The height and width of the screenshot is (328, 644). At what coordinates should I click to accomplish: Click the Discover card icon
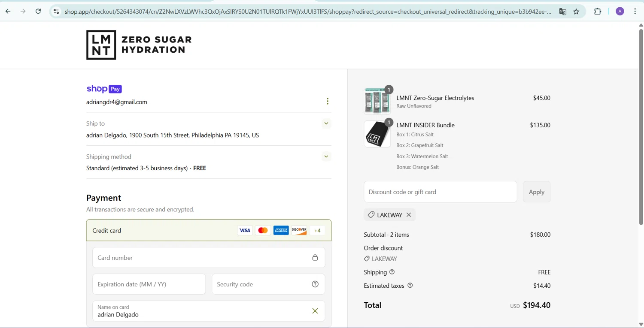point(299,230)
